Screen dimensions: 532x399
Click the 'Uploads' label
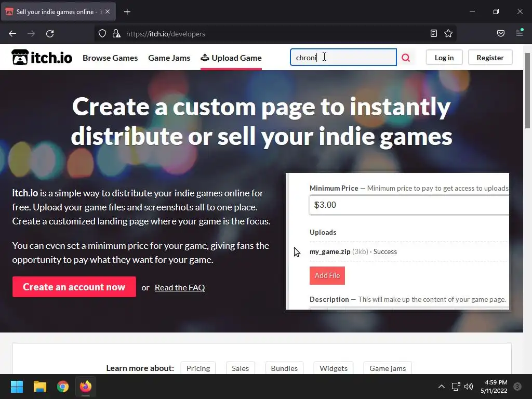[x=323, y=232]
